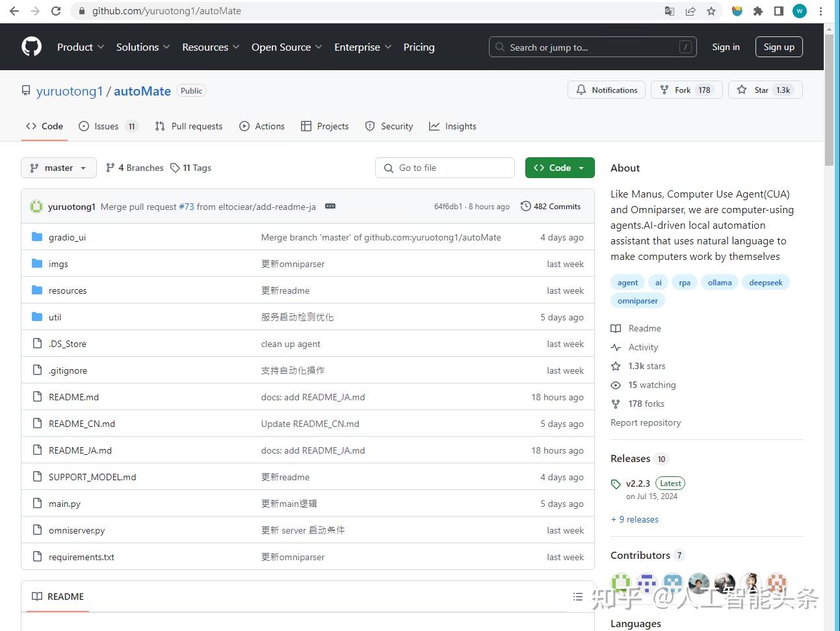
Task: Open the Readme link in About
Action: [636, 328]
